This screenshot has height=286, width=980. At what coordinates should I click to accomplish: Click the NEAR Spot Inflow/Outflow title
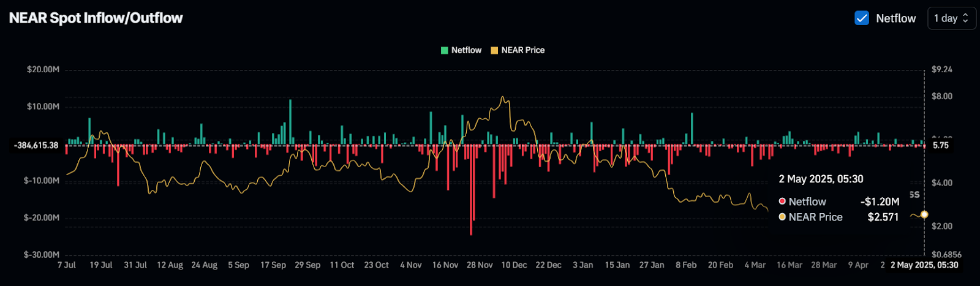coord(96,18)
